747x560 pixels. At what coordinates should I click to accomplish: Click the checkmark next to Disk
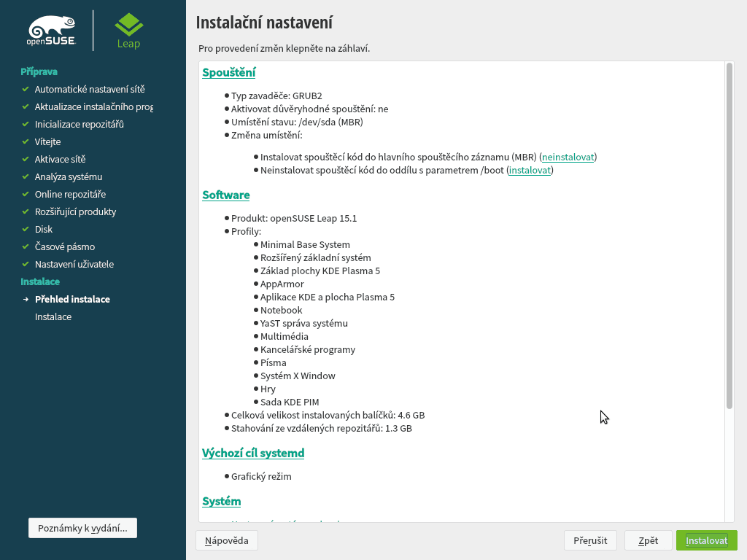coord(26,229)
